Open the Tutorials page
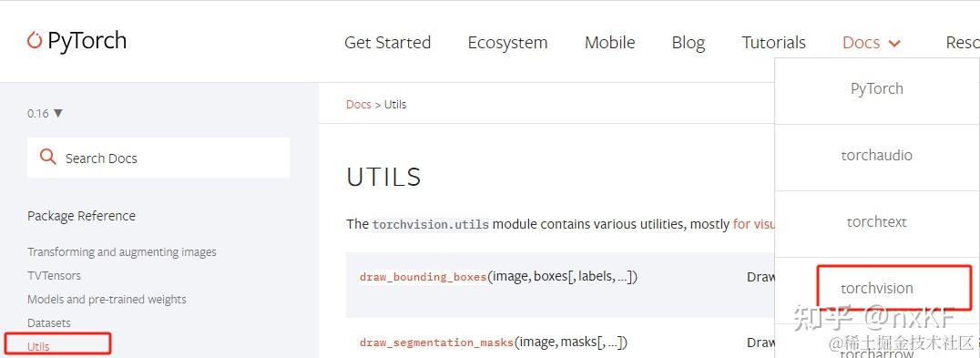The height and width of the screenshot is (358, 980). pos(774,43)
